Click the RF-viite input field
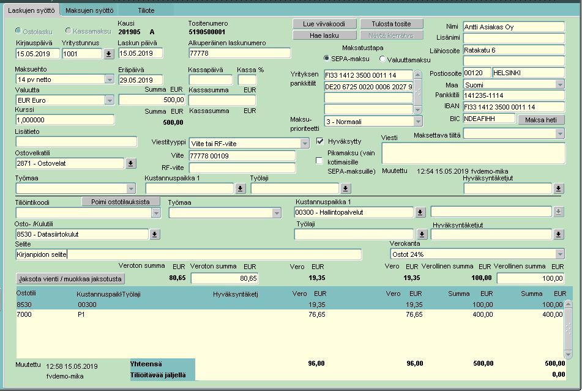 242,168
